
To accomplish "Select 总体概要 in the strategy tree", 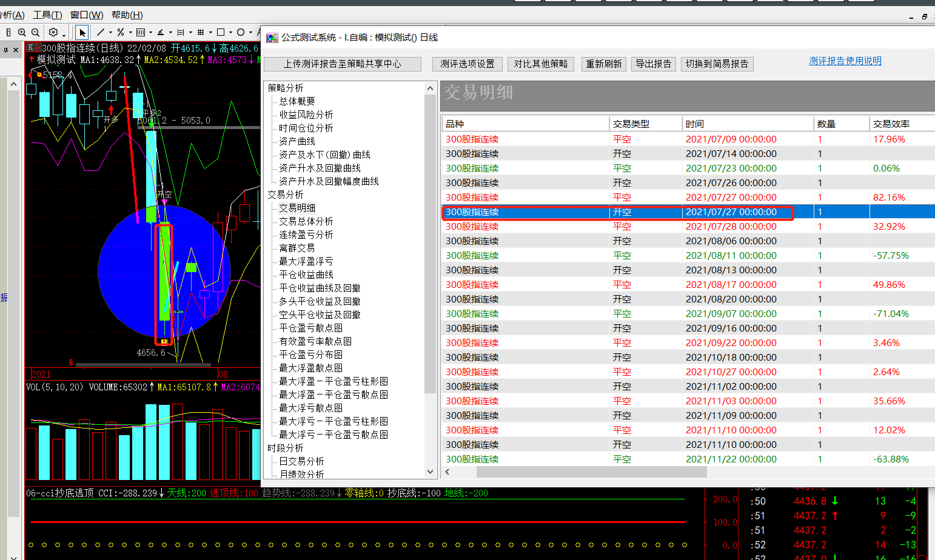I will click(x=297, y=101).
